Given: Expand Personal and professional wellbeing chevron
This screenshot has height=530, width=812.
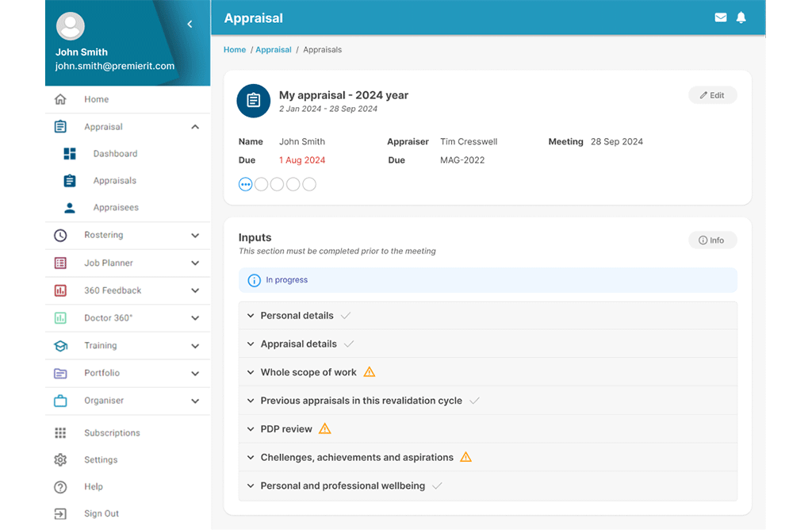Looking at the screenshot, I should click(x=251, y=486).
